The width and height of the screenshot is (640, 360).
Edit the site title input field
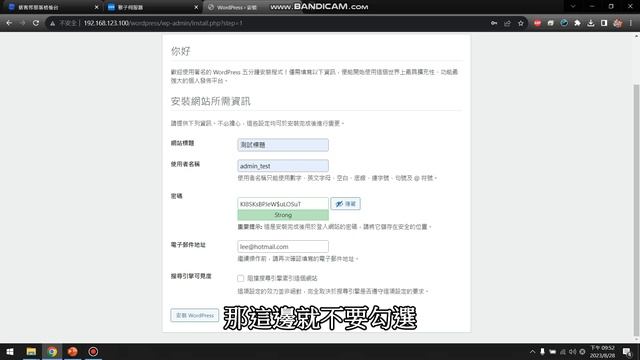(283, 145)
